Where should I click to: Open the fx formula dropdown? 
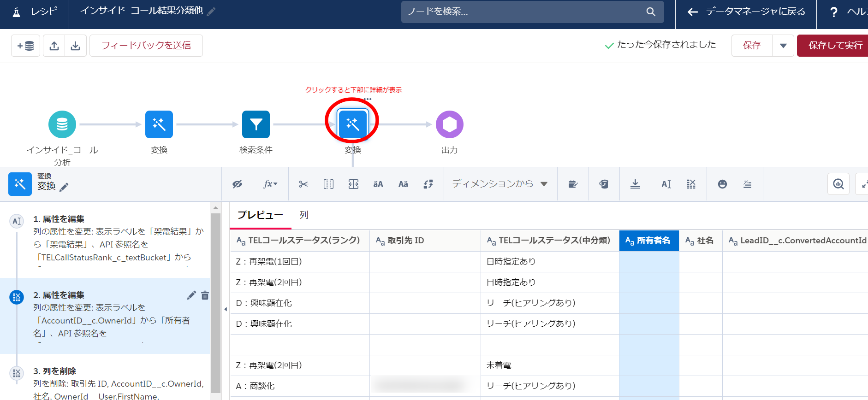coord(270,184)
